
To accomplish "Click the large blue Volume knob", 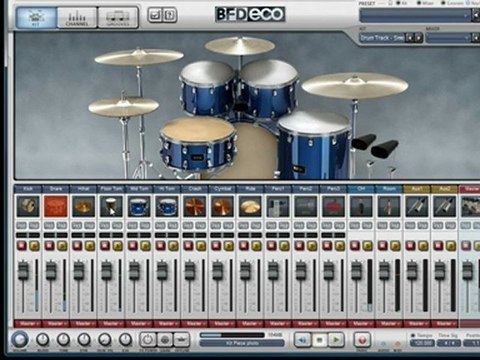I will [x=20, y=339].
